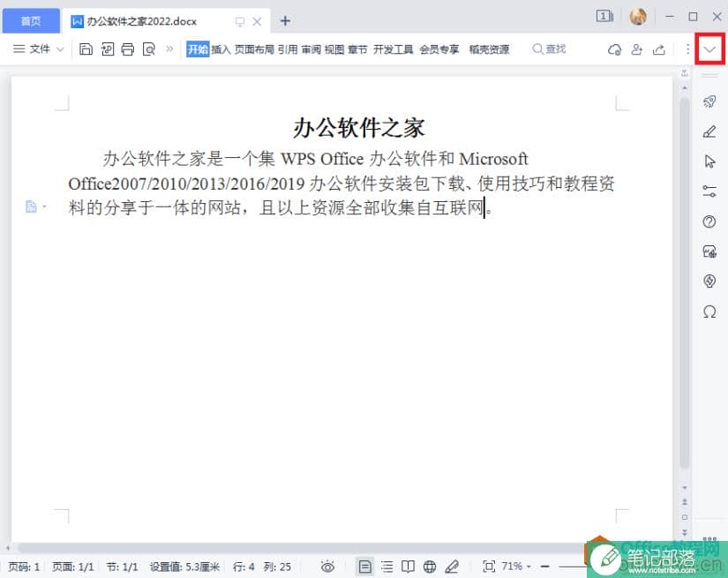This screenshot has width=728, height=578.
Task: Click the help question-mark icon in sidebar
Action: point(709,221)
